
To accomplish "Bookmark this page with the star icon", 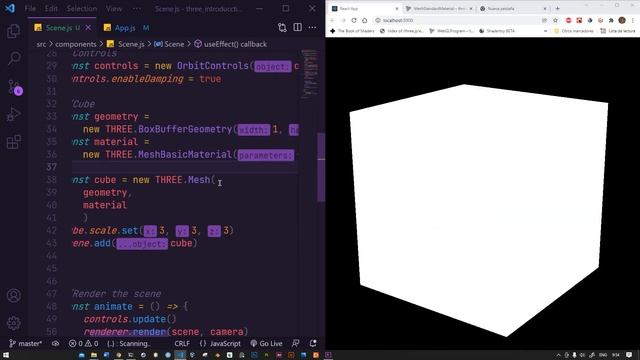I will [556, 20].
